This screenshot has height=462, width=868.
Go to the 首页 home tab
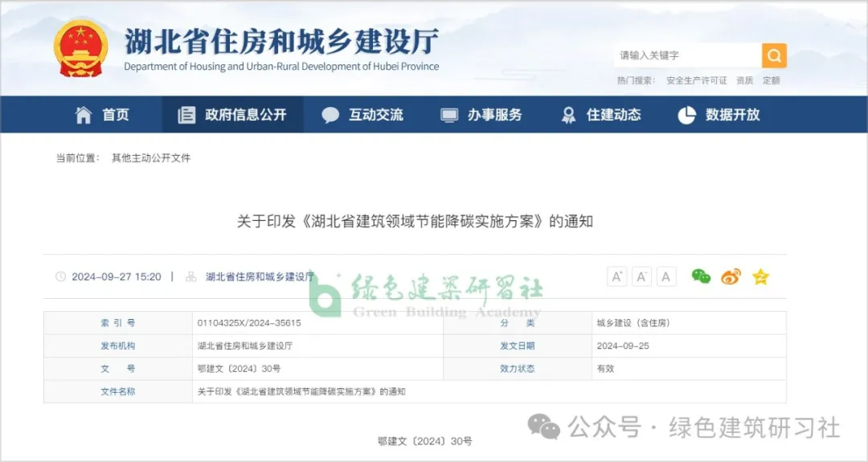[x=102, y=115]
